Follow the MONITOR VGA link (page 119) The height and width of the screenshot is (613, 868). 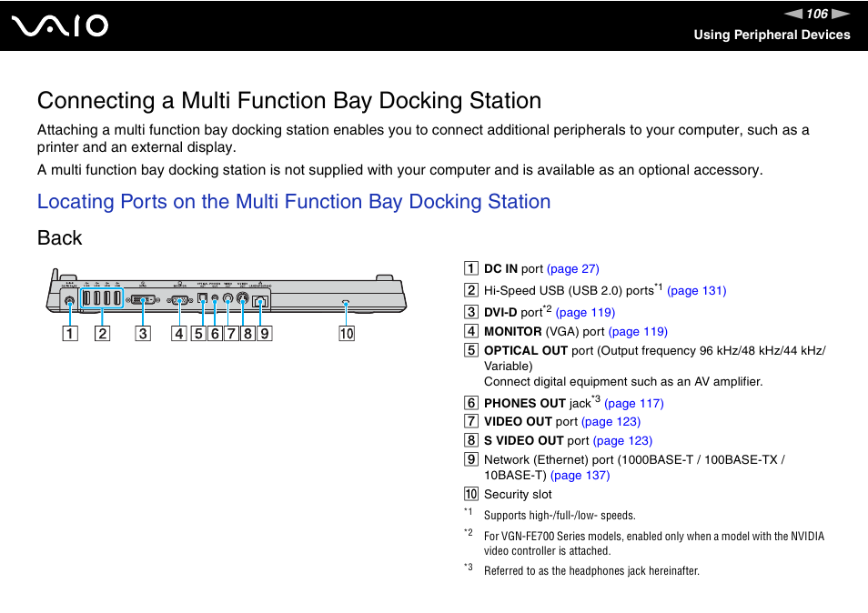coord(638,331)
